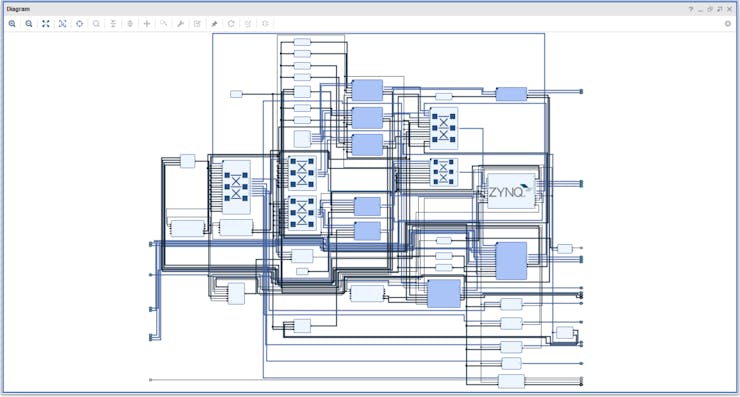The width and height of the screenshot is (740, 397).
Task: Click the Zoom Out magnifier icon
Action: 29,24
